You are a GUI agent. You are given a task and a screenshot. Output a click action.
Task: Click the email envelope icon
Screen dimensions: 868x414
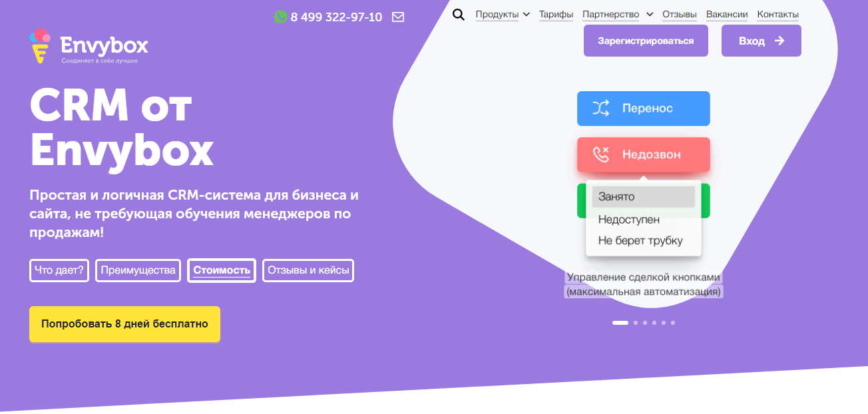(398, 17)
